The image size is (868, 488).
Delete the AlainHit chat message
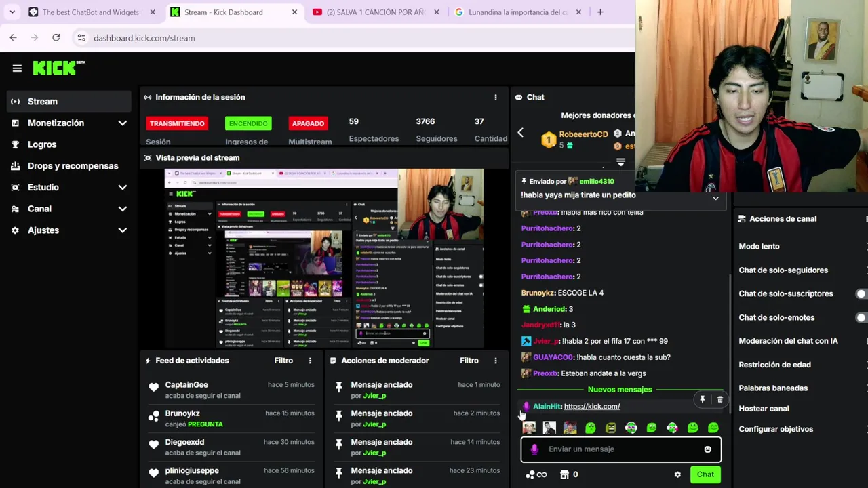coord(720,400)
